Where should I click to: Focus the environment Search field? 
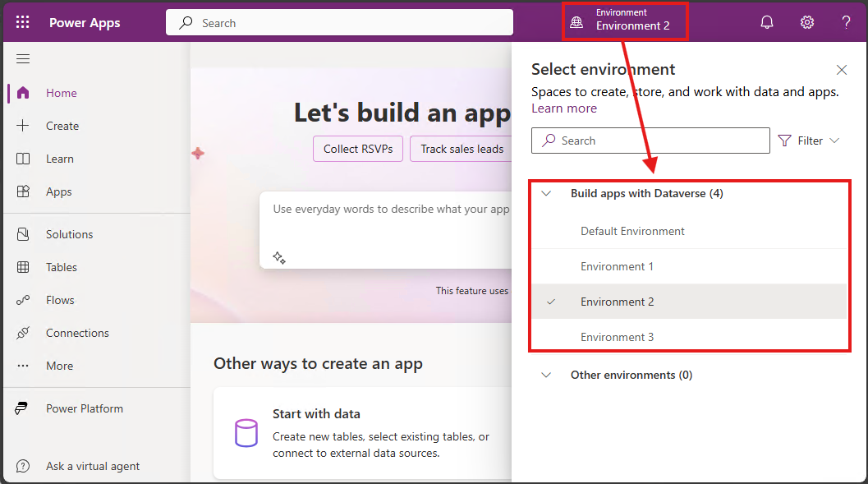650,141
